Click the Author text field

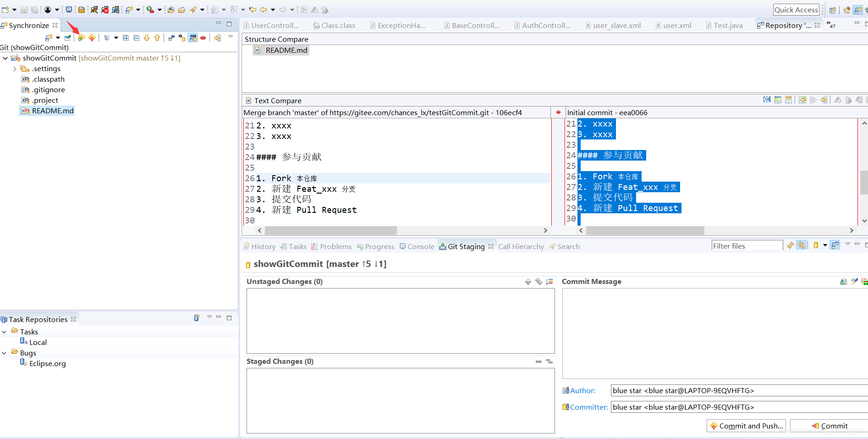pyautogui.click(x=739, y=390)
